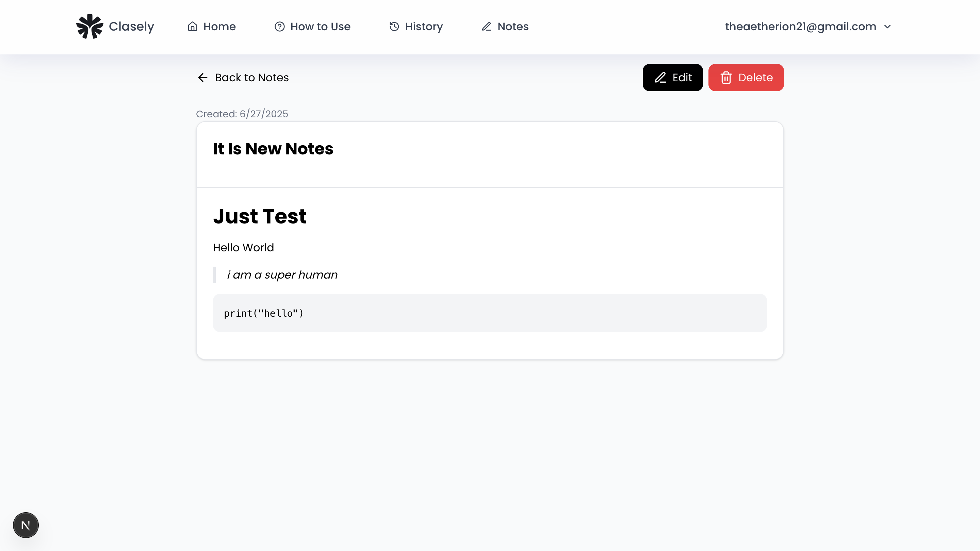The width and height of the screenshot is (980, 551).
Task: Click the Clasely brand name text
Action: click(131, 27)
